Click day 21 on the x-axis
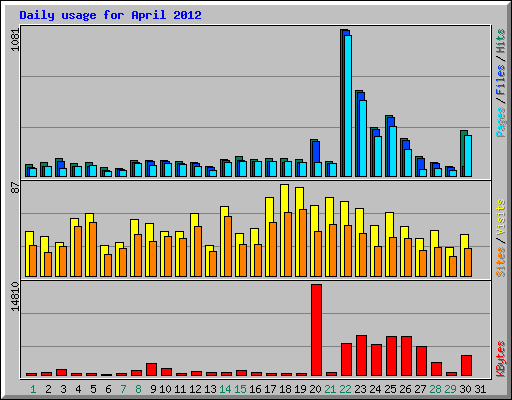Screen dimensions: 512x400 [x=330, y=389]
